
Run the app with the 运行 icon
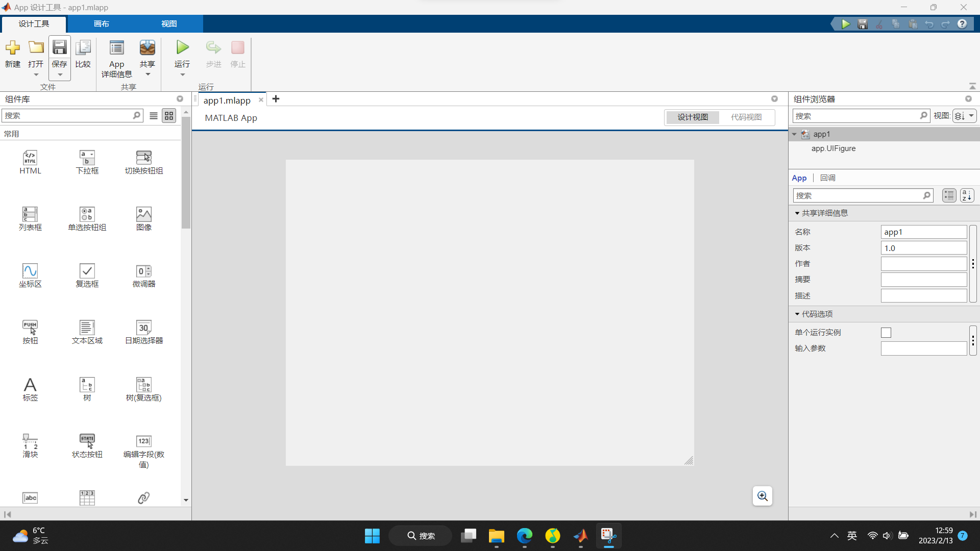182,47
